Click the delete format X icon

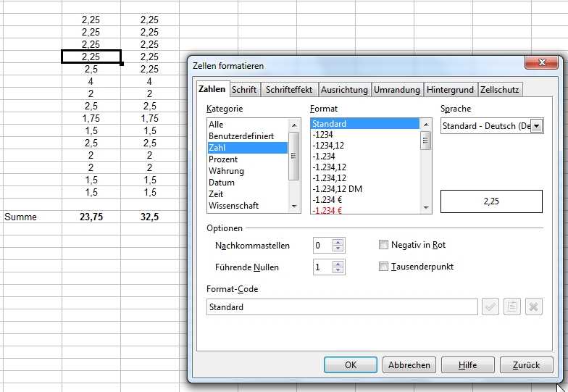(533, 306)
